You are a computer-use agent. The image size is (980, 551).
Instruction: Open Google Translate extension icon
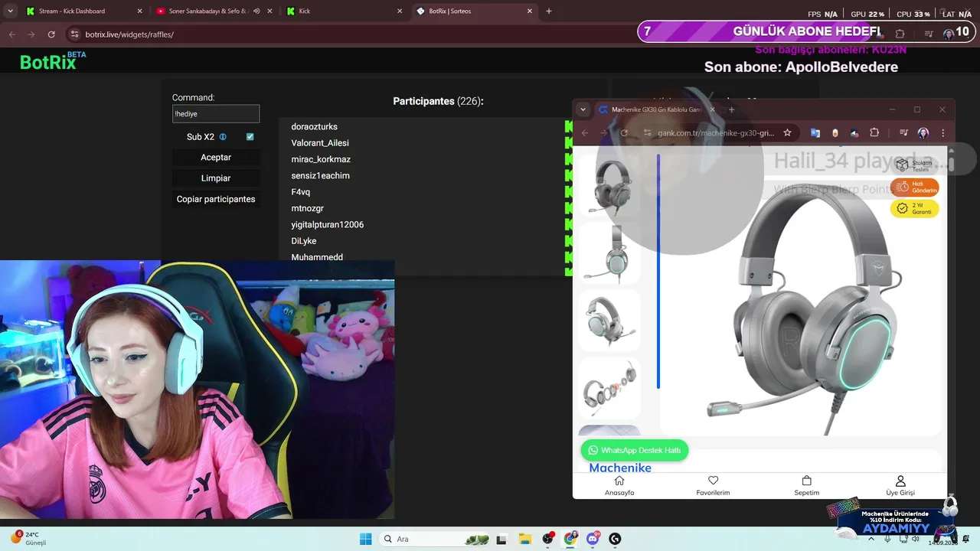point(815,132)
